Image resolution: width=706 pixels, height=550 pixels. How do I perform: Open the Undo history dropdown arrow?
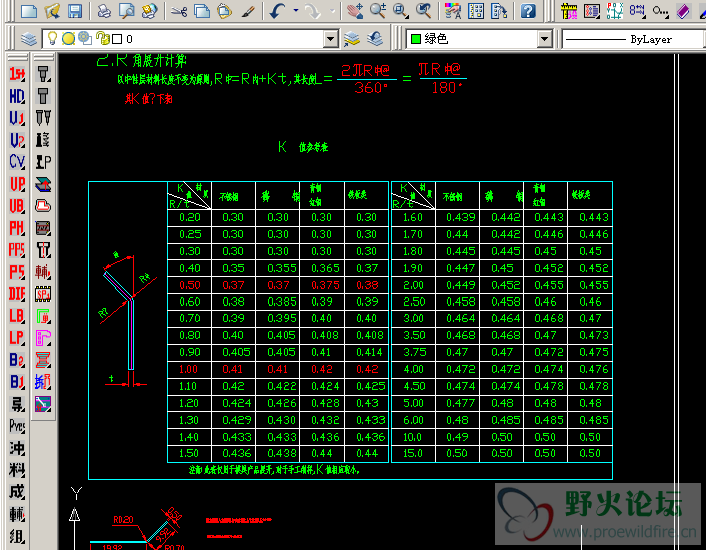tap(296, 11)
